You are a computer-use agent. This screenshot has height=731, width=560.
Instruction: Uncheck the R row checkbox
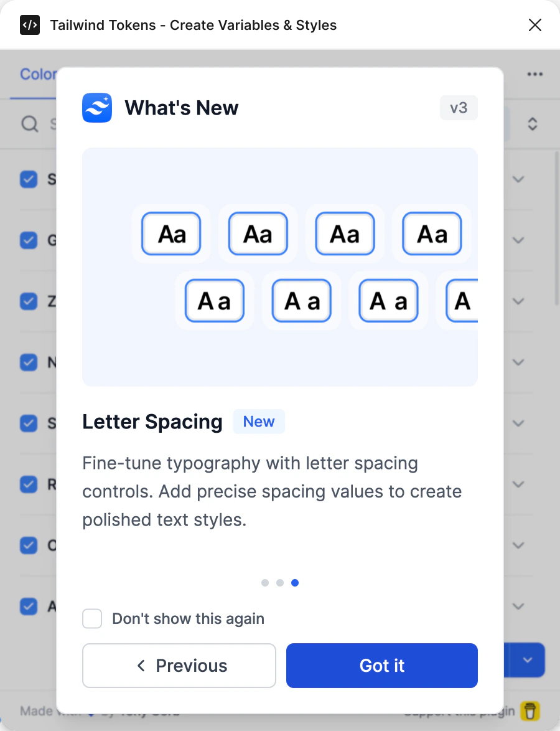click(x=29, y=484)
